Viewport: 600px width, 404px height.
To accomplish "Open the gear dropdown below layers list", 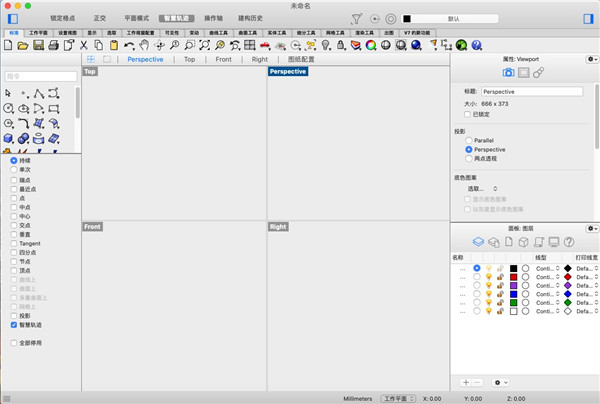I will [501, 382].
